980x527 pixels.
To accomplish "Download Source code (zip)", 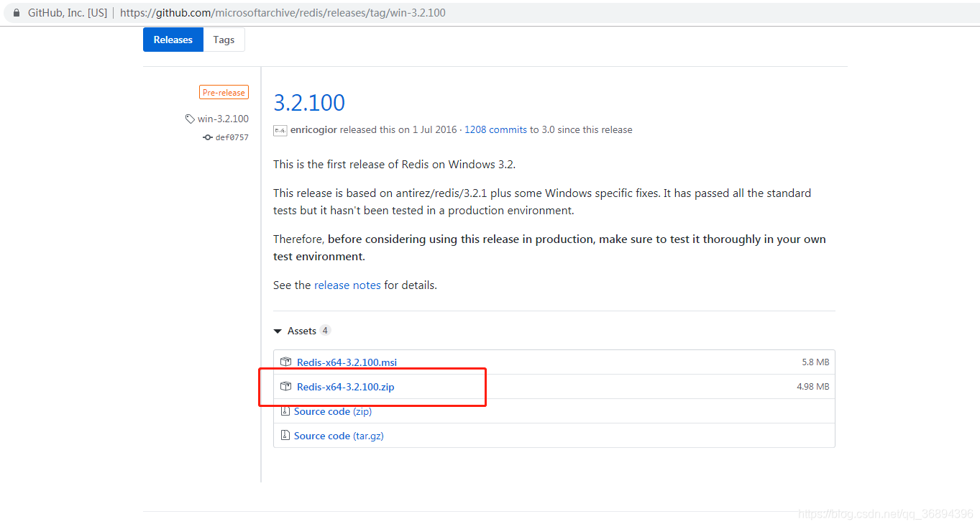I will point(333,411).
